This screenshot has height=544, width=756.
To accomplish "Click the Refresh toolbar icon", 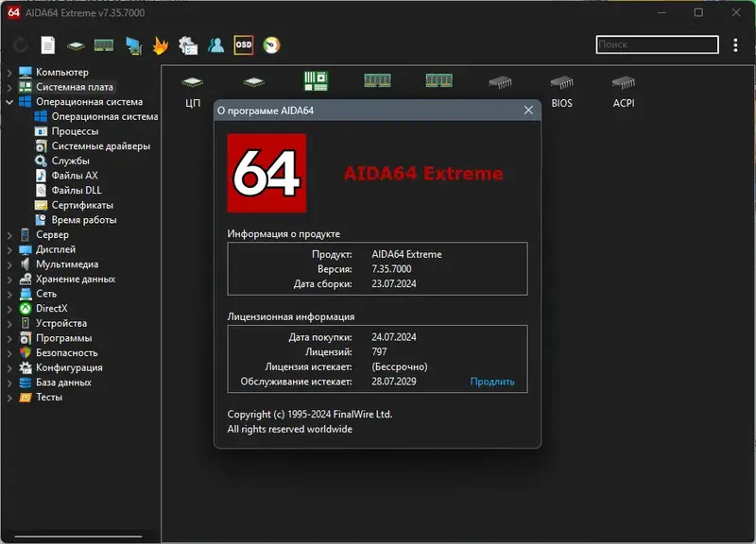I will (20, 45).
